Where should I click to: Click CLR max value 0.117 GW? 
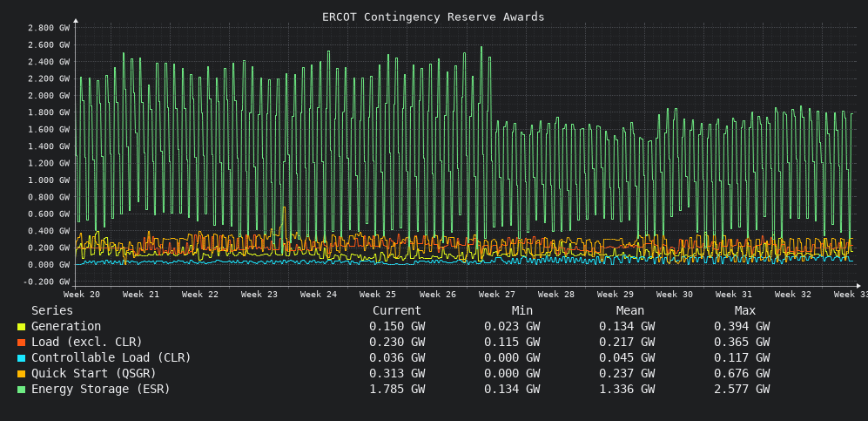tap(742, 358)
